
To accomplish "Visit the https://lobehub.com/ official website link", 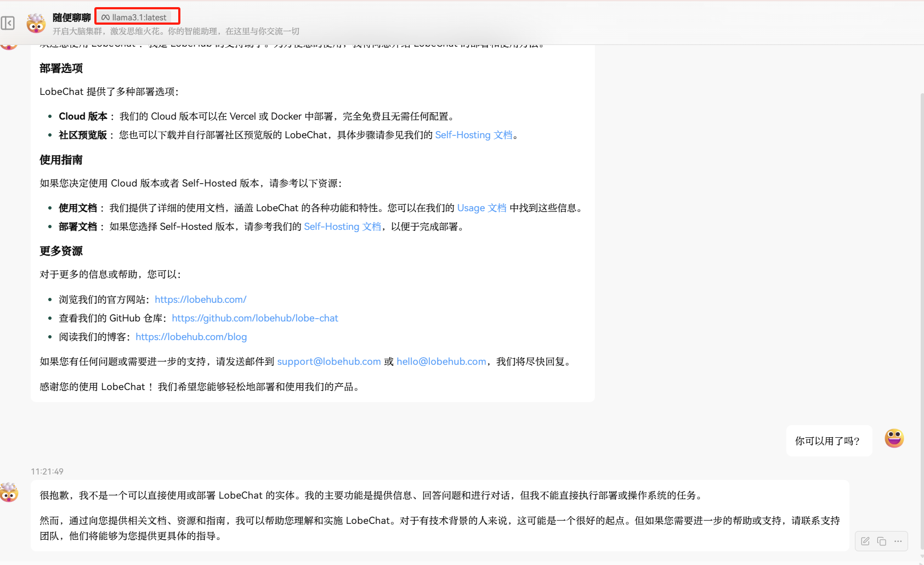I will pos(200,300).
